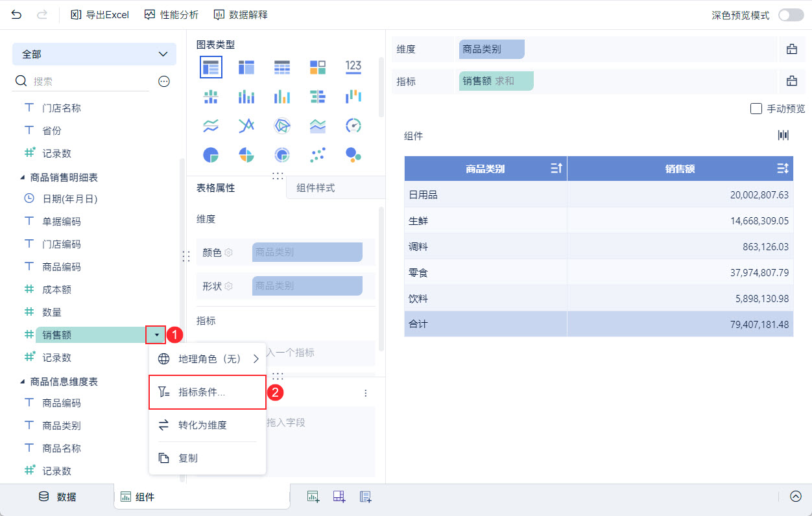Choose the gauge dashboard chart icon

[x=353, y=126]
